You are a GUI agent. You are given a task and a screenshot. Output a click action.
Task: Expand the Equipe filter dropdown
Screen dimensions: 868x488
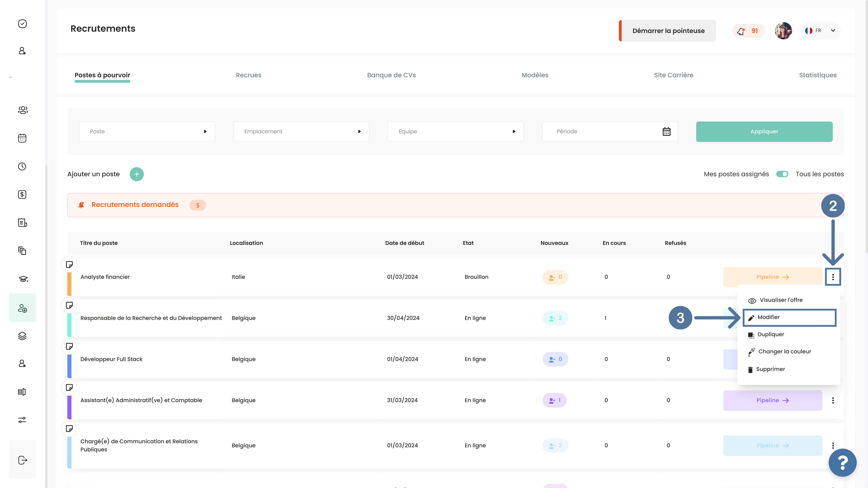pyautogui.click(x=456, y=132)
